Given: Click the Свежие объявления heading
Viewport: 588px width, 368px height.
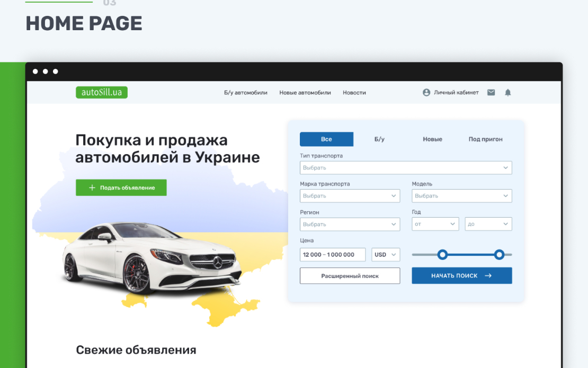Looking at the screenshot, I should (136, 350).
